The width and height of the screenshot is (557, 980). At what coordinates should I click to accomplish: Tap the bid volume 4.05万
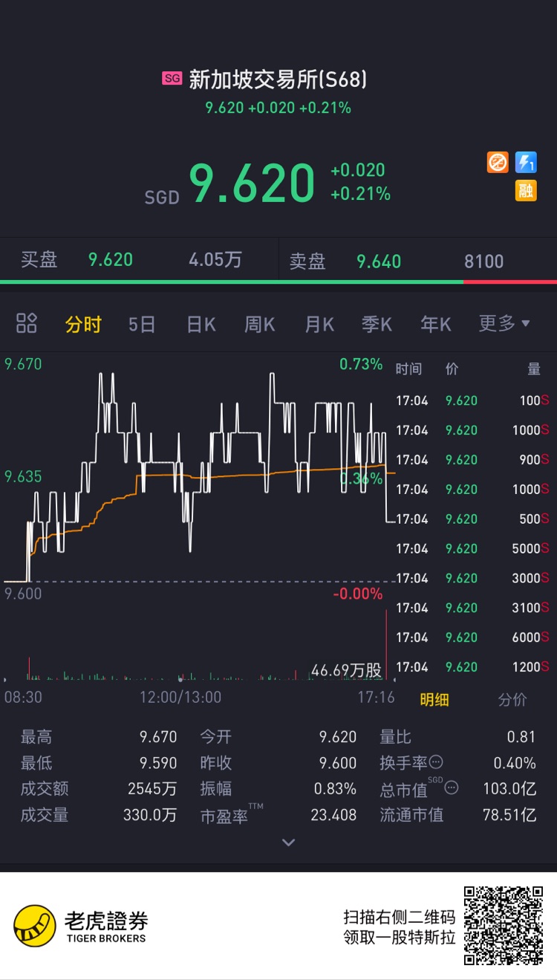[x=215, y=259]
